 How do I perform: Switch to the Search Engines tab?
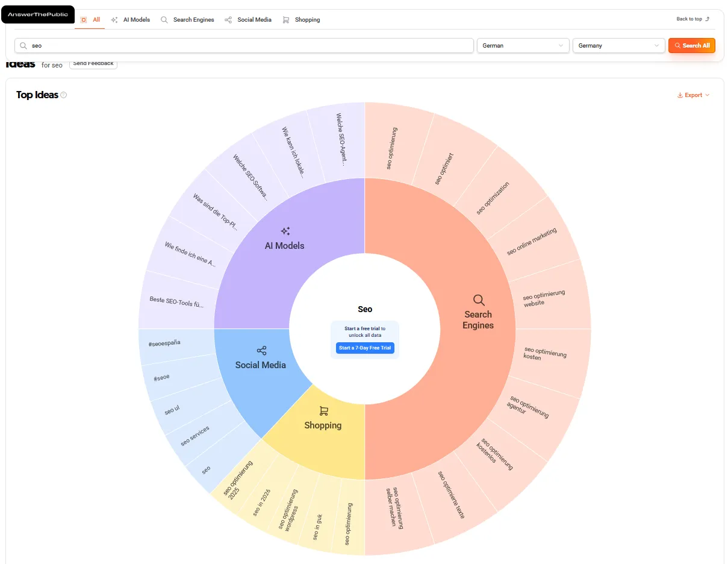pyautogui.click(x=187, y=20)
